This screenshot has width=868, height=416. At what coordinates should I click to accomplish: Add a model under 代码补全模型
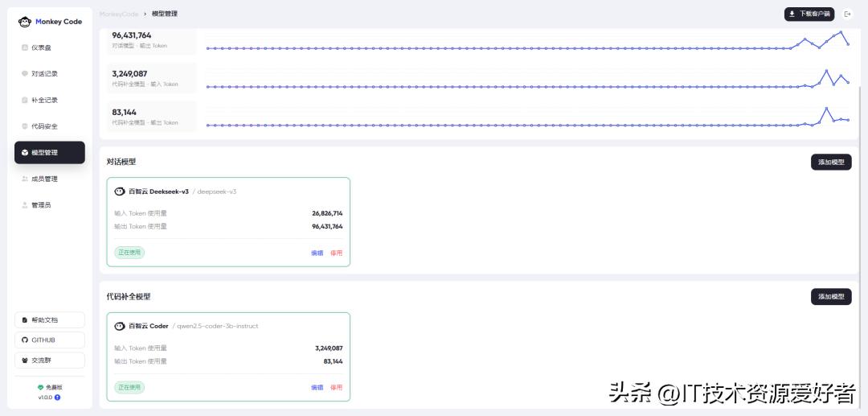(x=831, y=296)
